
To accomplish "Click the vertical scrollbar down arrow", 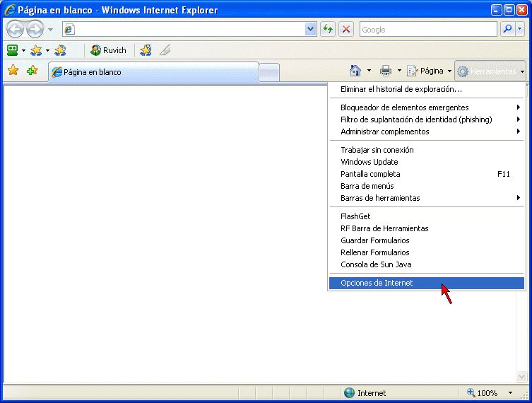I will click(x=521, y=376).
